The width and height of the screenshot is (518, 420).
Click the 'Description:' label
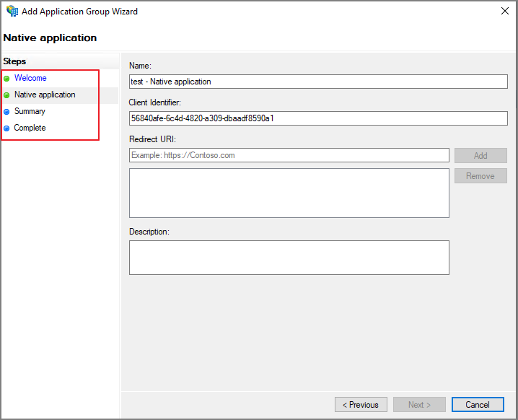pyautogui.click(x=149, y=232)
